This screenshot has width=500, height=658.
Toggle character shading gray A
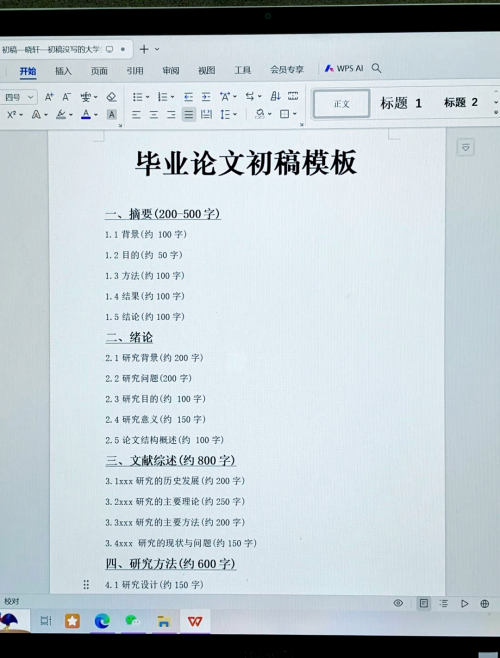point(111,114)
